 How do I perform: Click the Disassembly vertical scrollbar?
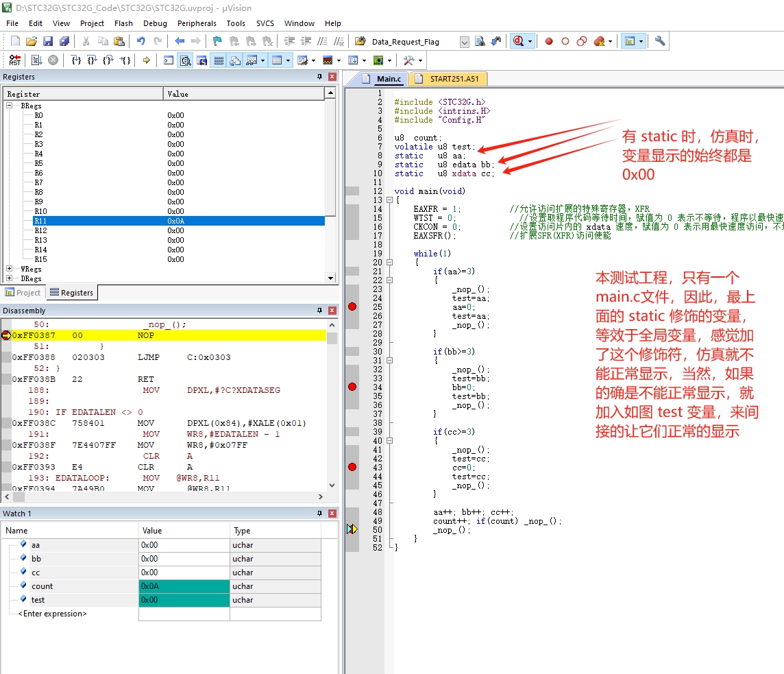332,405
